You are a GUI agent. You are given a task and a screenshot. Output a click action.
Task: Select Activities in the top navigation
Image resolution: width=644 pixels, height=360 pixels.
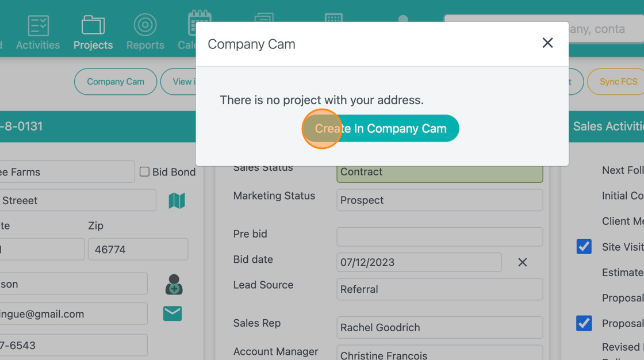[38, 31]
